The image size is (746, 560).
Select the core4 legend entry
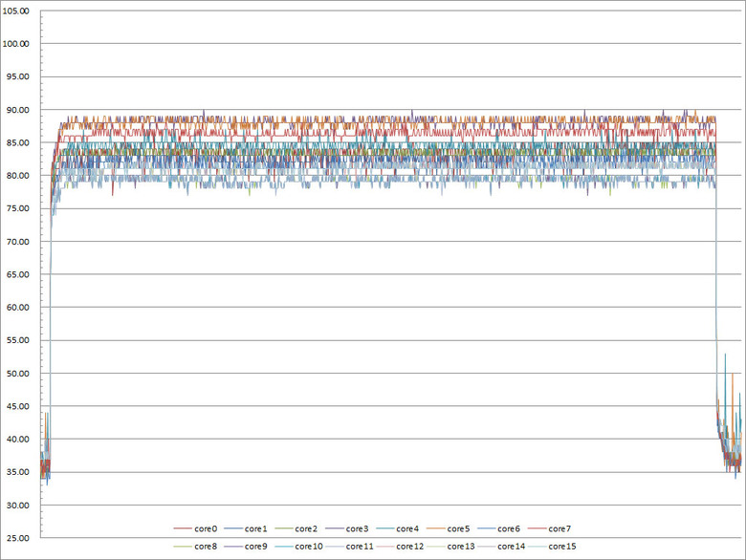pos(397,528)
